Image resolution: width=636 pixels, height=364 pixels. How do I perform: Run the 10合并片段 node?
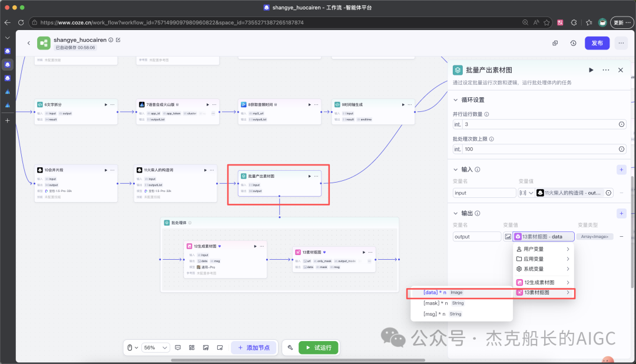click(106, 170)
